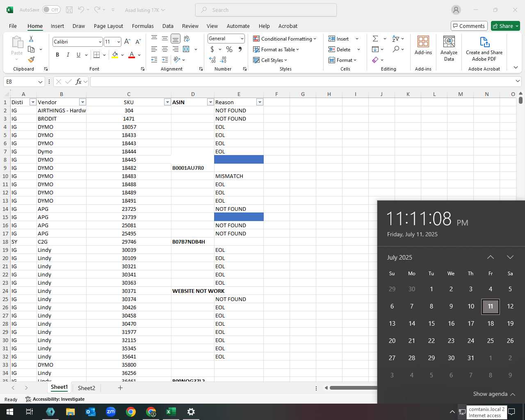
Task: Click the Cut scissors icon
Action: pos(31,39)
